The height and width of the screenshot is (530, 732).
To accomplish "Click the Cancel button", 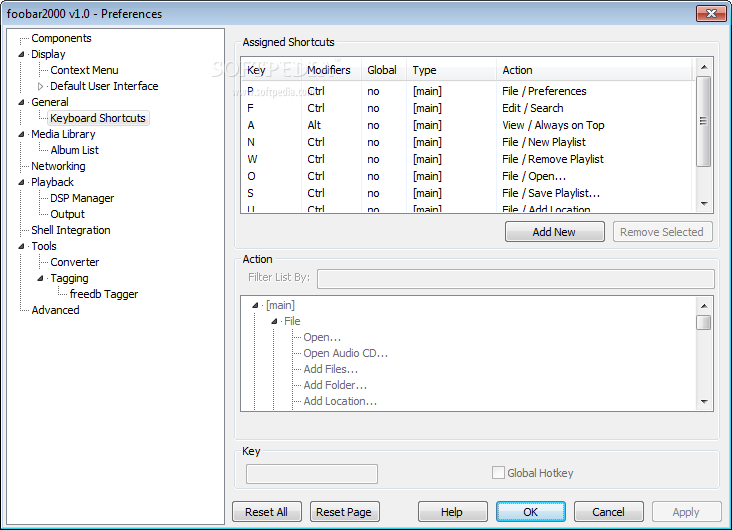I will click(608, 512).
